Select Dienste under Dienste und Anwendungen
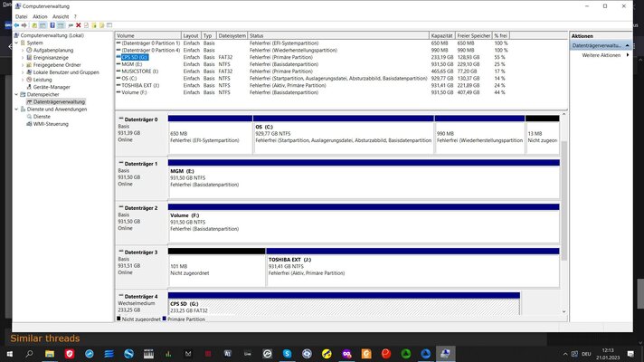 click(42, 117)
